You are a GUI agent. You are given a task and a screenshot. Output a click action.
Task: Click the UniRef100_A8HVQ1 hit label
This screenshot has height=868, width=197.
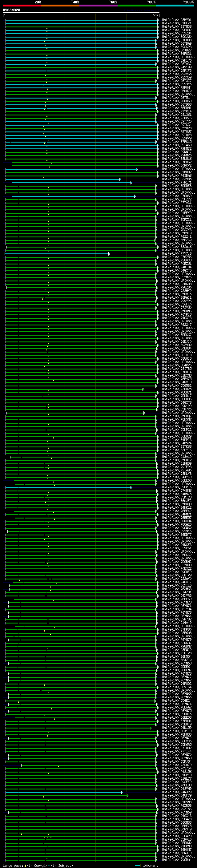click(176, 20)
